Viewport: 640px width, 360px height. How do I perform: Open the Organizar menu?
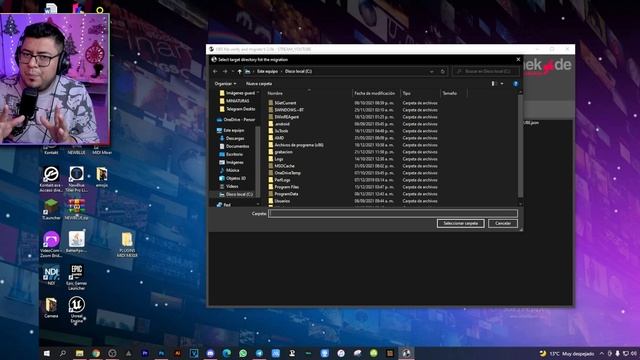225,84
